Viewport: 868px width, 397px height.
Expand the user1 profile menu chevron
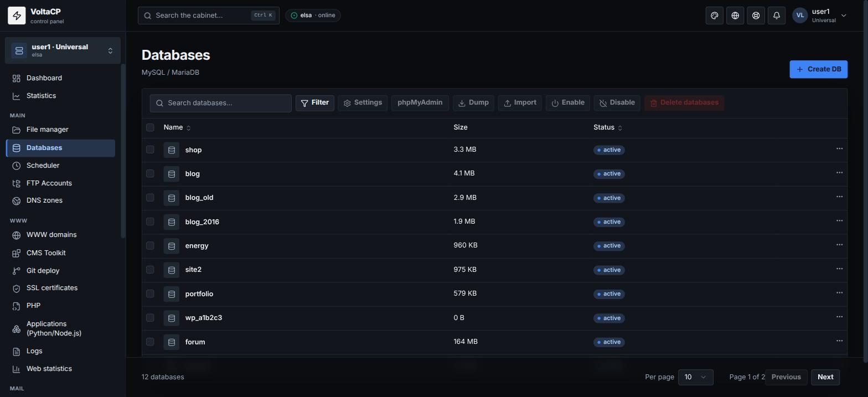(844, 16)
